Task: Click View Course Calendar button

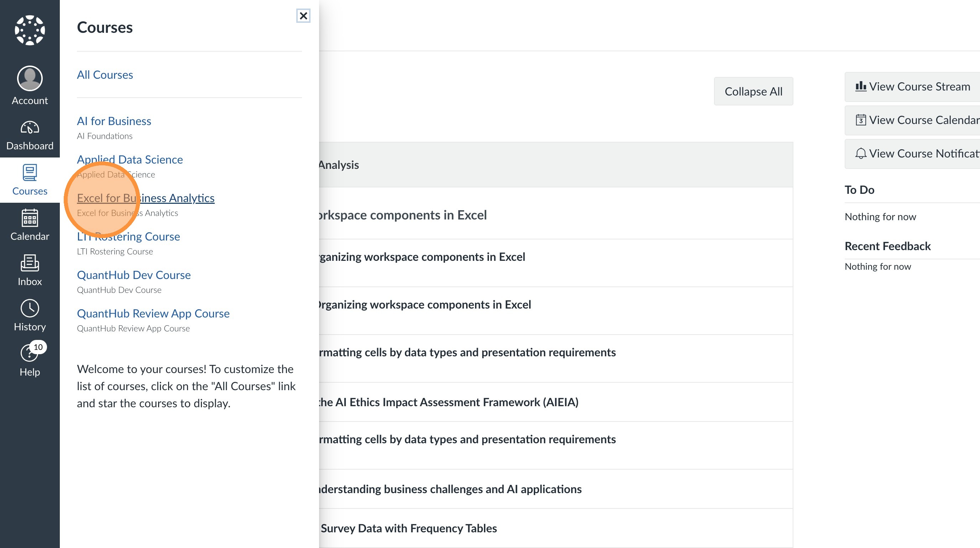Action: 913,120
